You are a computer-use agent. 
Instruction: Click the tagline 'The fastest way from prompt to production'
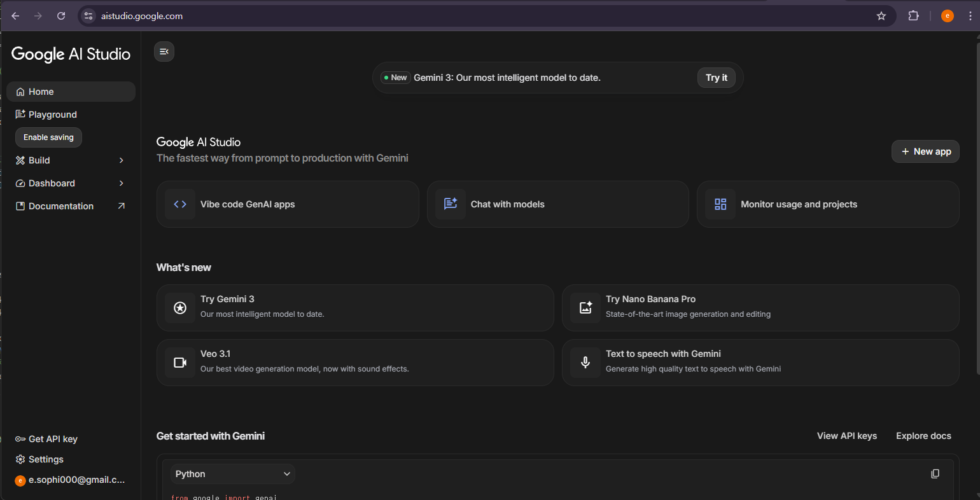(x=283, y=158)
